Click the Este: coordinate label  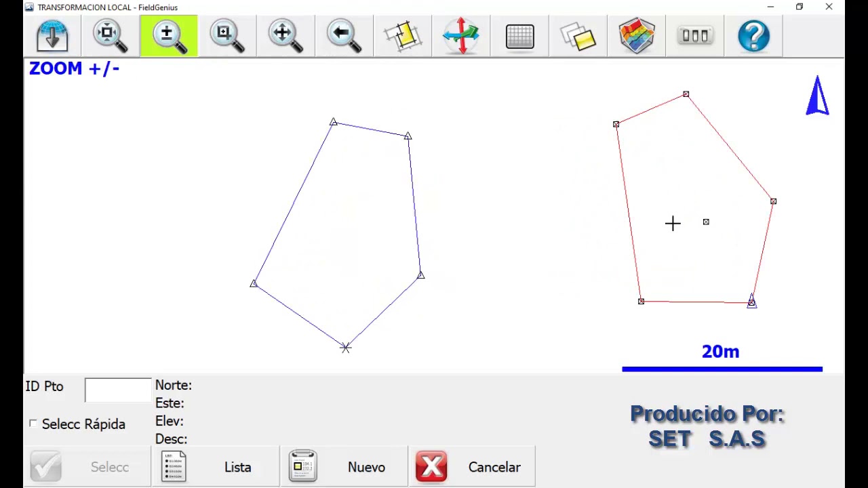coord(170,403)
